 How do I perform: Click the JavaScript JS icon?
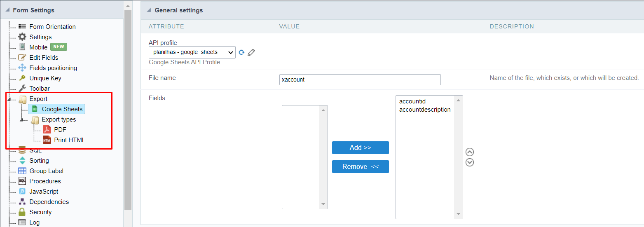coord(22,192)
